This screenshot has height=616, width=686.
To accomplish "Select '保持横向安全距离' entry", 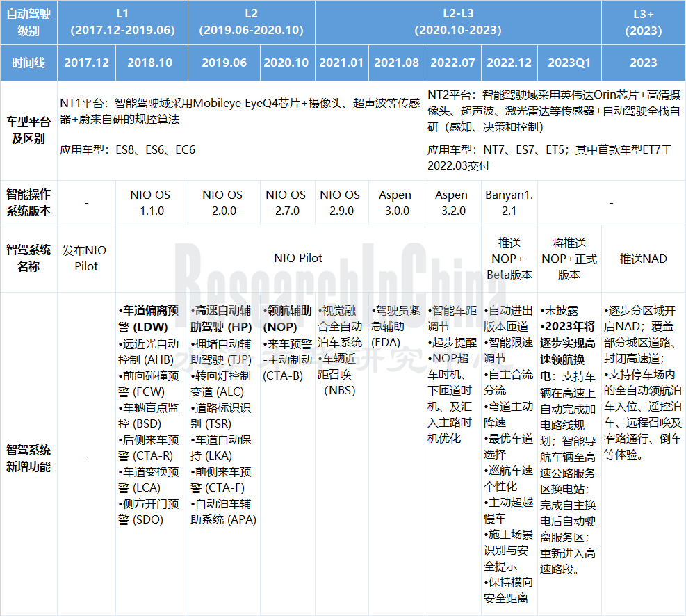I will point(508,590).
